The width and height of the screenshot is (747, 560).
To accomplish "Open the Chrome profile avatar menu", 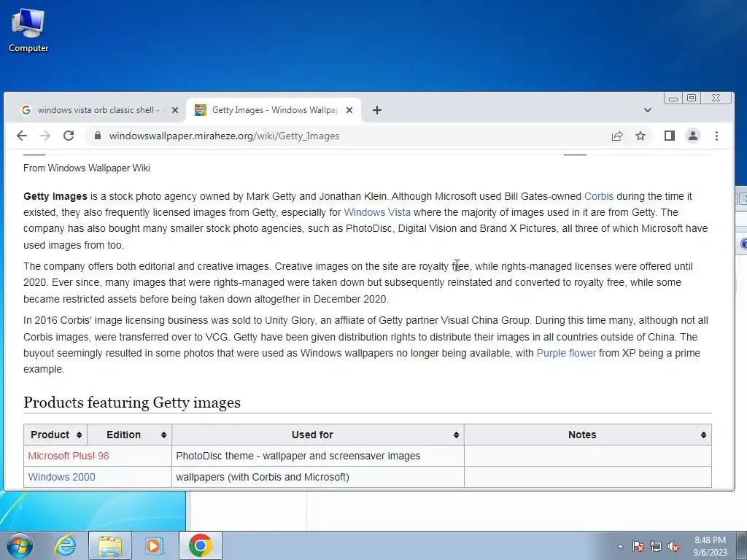I will (693, 136).
